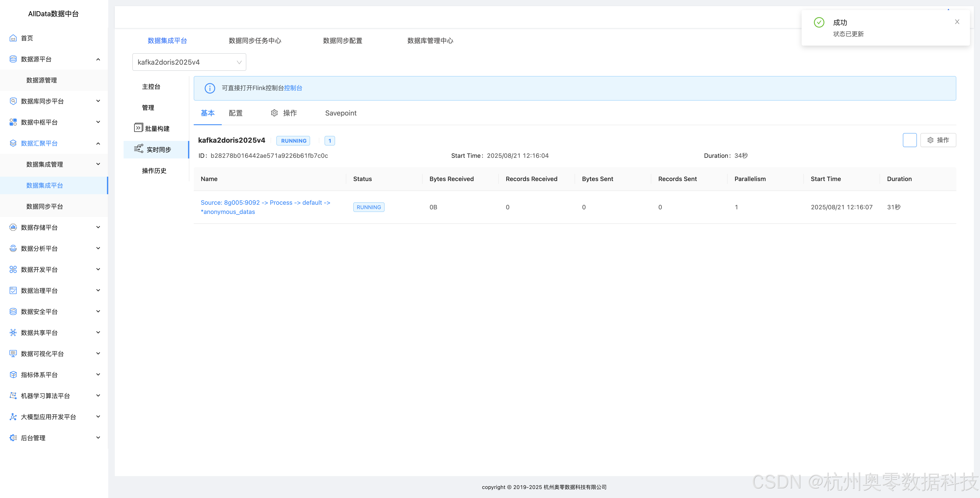Click the 实时同步 stream icon
The image size is (980, 498).
pyautogui.click(x=138, y=148)
